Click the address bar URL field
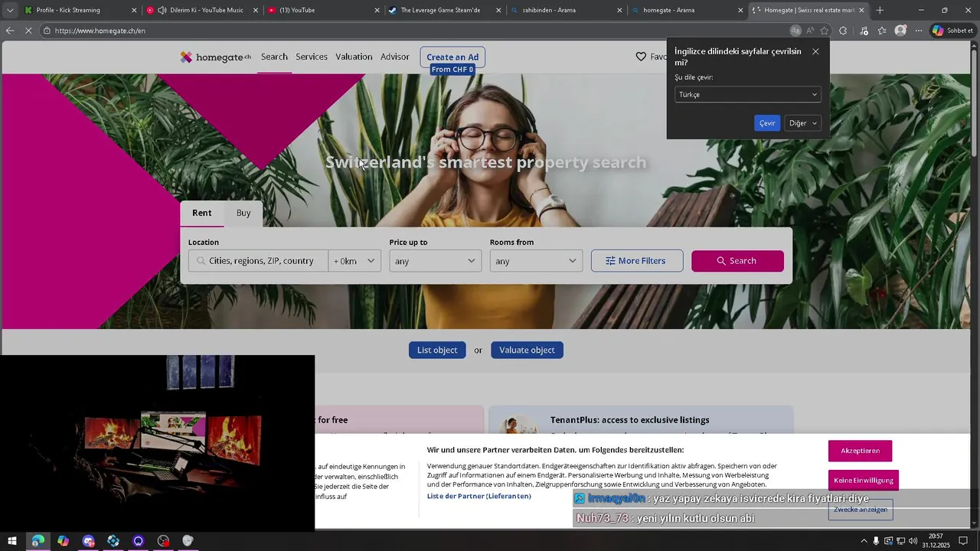The image size is (980, 551). click(x=413, y=31)
